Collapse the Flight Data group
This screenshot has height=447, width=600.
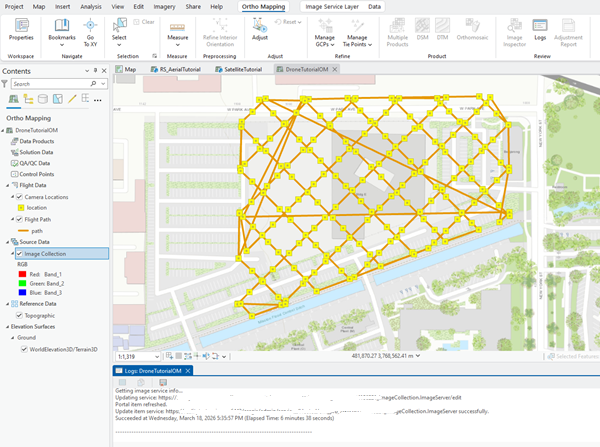point(8,185)
